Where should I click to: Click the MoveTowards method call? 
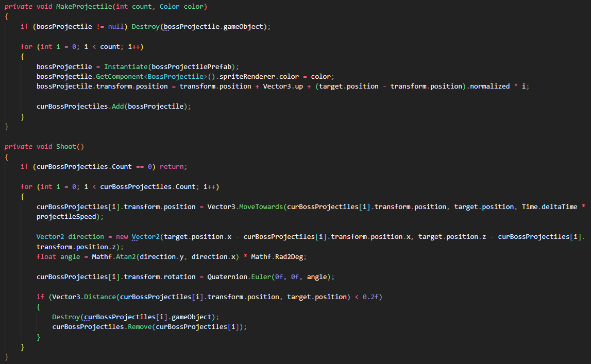[x=261, y=207]
